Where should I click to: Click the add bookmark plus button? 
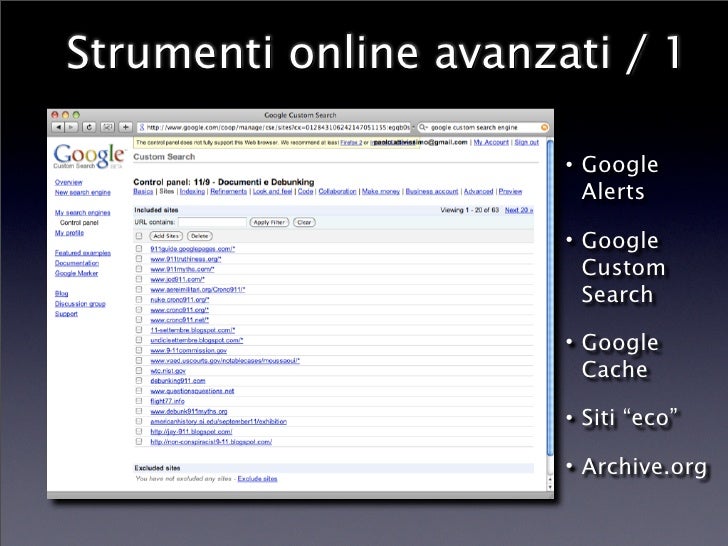[x=126, y=127]
